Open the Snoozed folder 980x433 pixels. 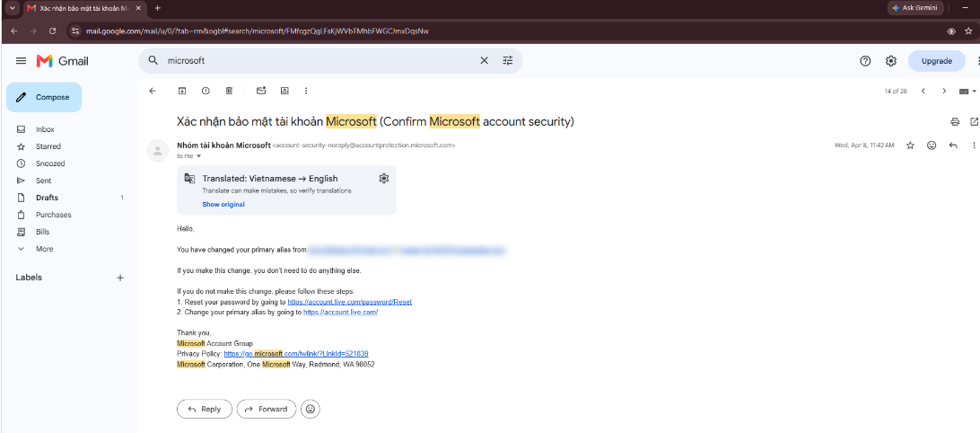[50, 163]
